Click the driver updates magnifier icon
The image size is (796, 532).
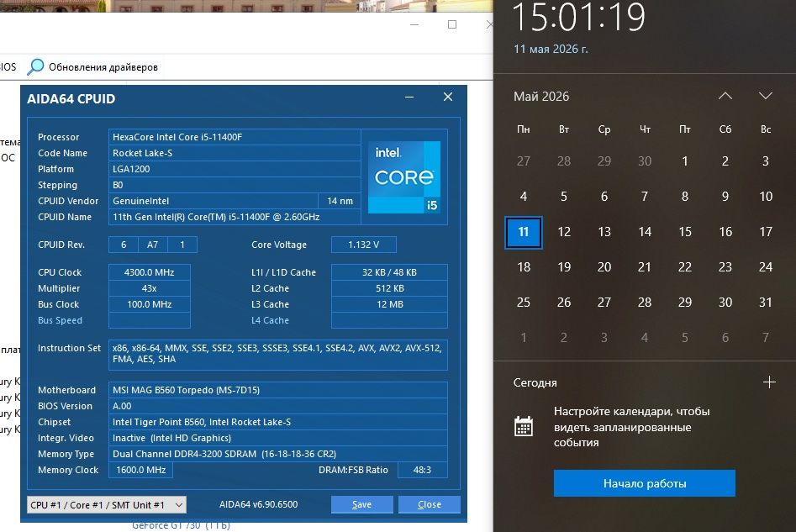[x=35, y=66]
